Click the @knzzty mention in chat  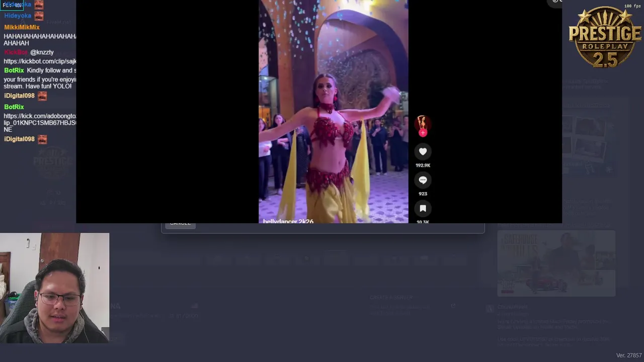42,52
